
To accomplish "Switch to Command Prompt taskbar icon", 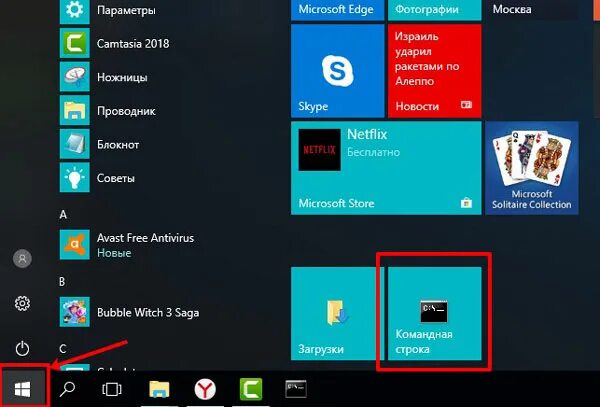I will click(296, 389).
